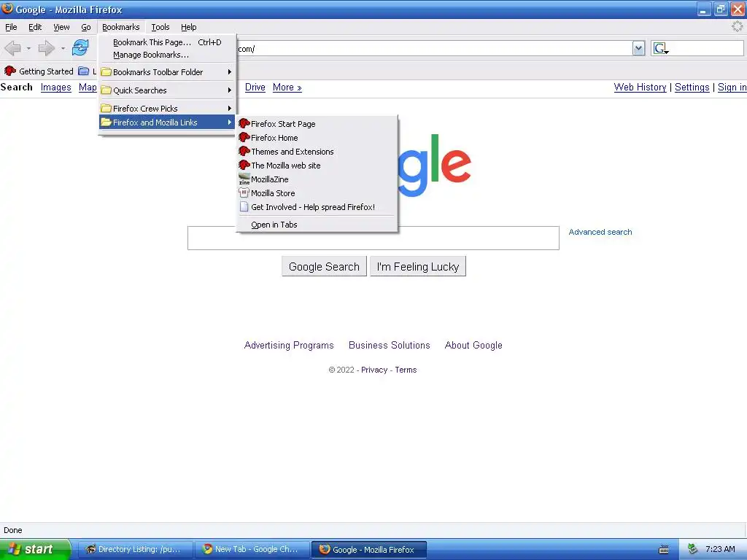Click the Windows start button
The width and height of the screenshot is (747, 560).
pyautogui.click(x=35, y=549)
